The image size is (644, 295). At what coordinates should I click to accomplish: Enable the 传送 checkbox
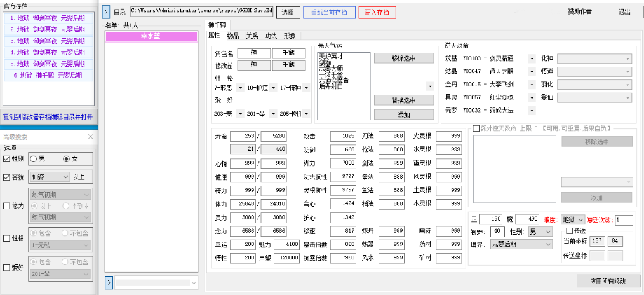click(x=569, y=230)
